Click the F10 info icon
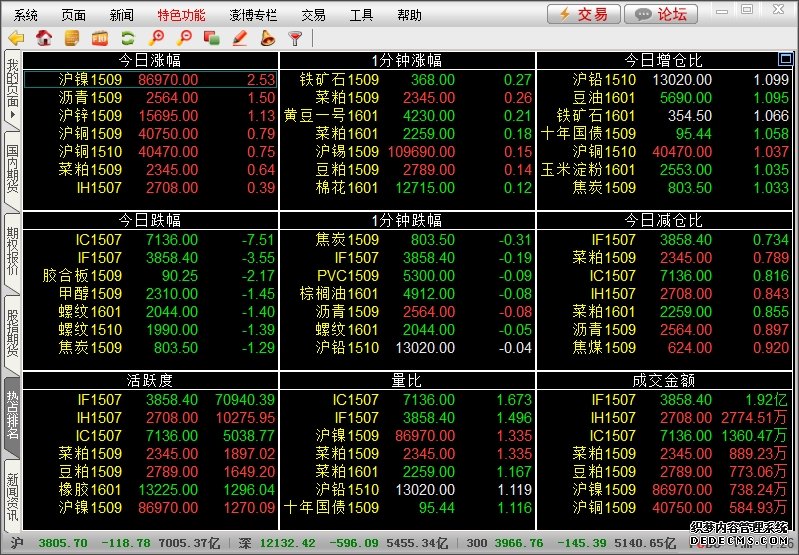 coord(99,39)
